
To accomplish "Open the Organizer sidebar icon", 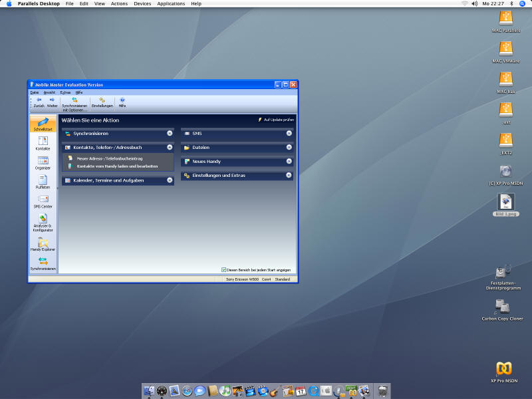I will click(43, 162).
